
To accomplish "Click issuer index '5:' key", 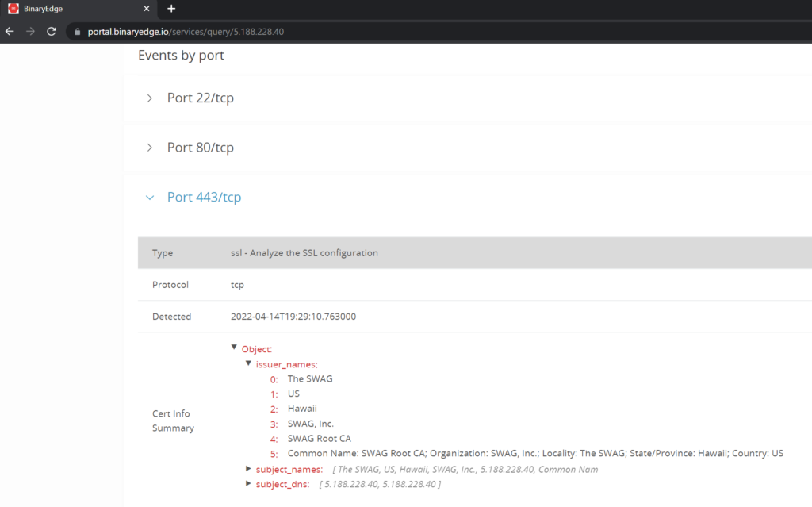I will point(274,454).
